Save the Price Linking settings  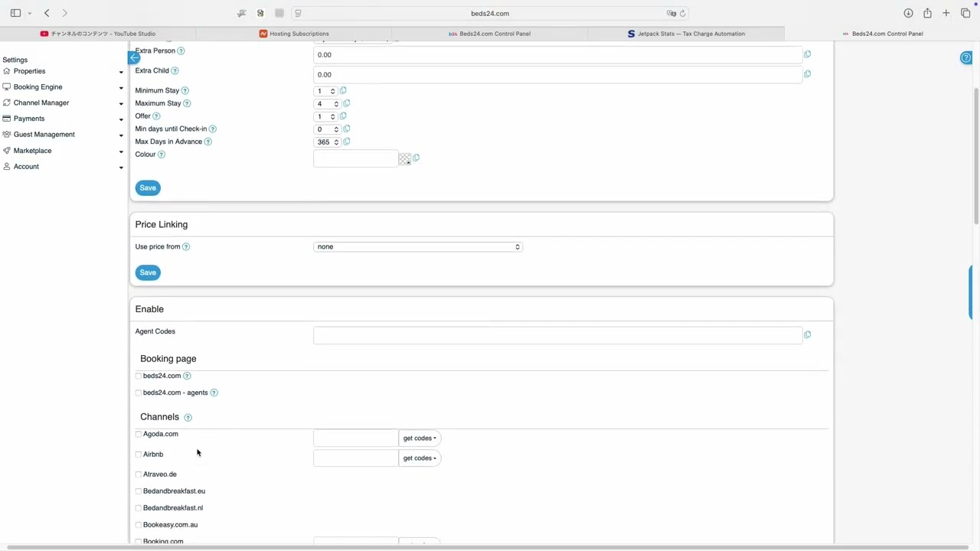(148, 272)
